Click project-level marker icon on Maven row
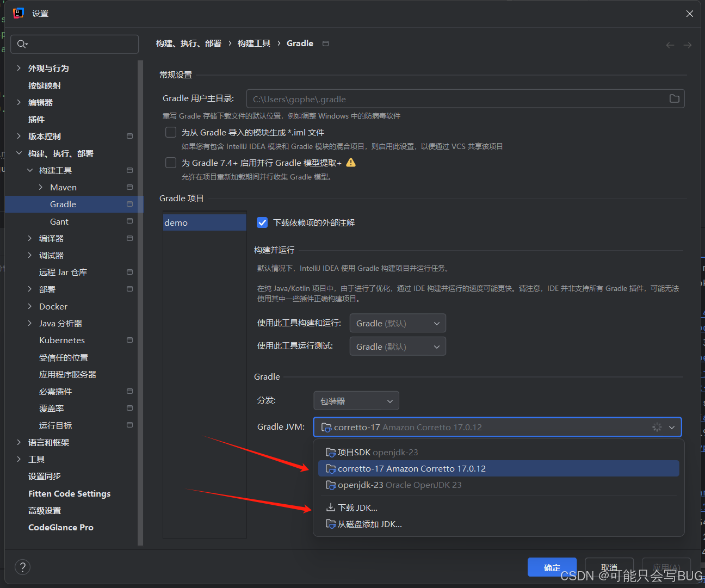This screenshot has width=705, height=588. 129,187
